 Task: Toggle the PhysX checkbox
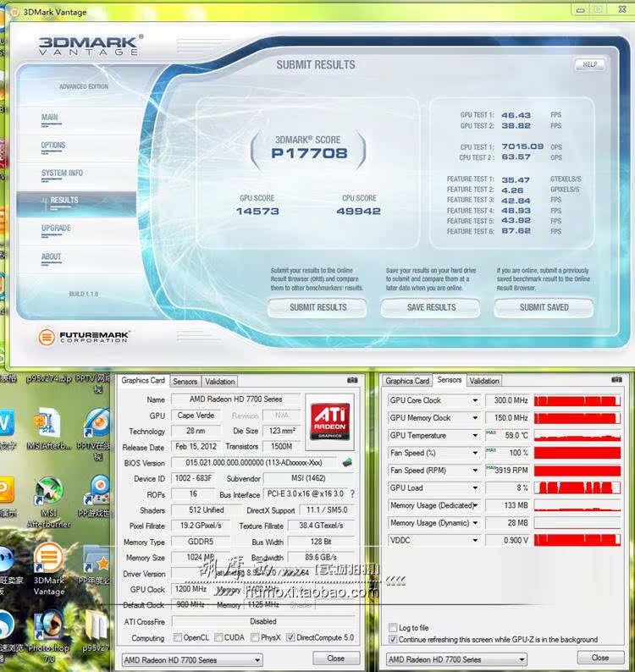click(x=255, y=637)
